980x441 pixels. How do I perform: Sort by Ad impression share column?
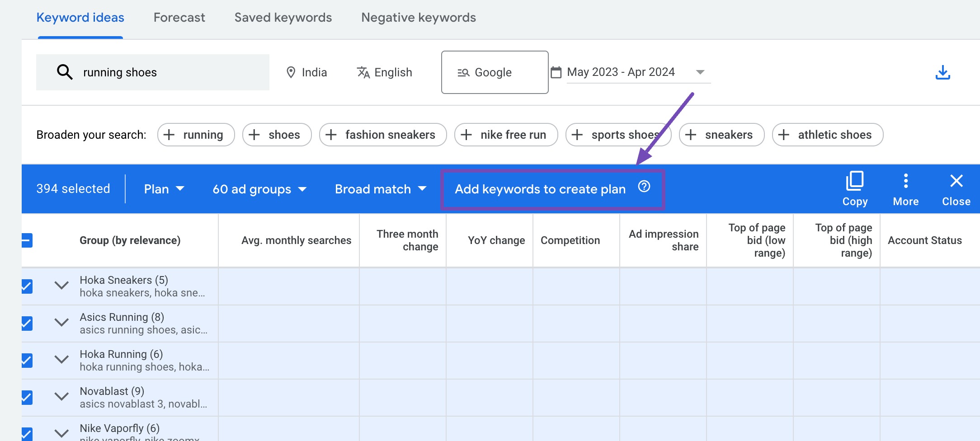point(664,240)
